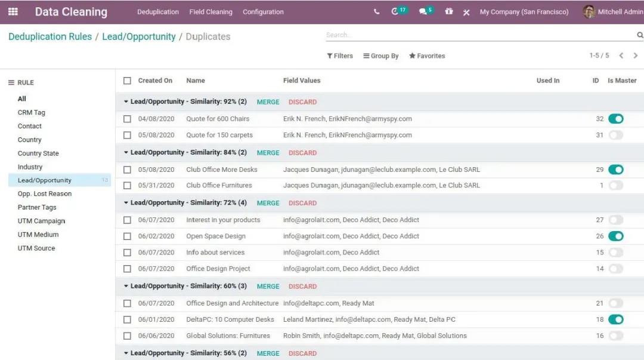This screenshot has height=360, width=644.
Task: Open the Filters dropdown
Action: [340, 56]
